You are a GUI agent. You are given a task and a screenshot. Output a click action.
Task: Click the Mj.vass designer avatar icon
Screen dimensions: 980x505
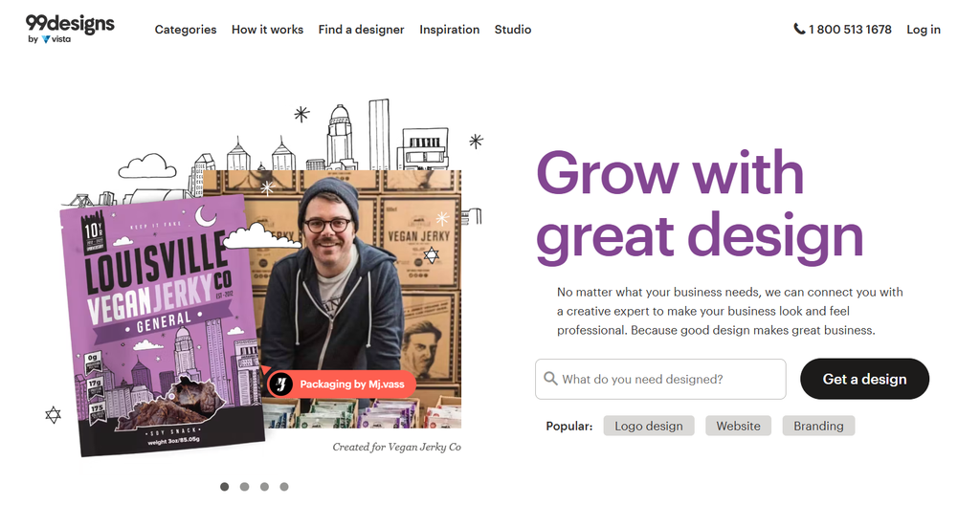coord(280,384)
